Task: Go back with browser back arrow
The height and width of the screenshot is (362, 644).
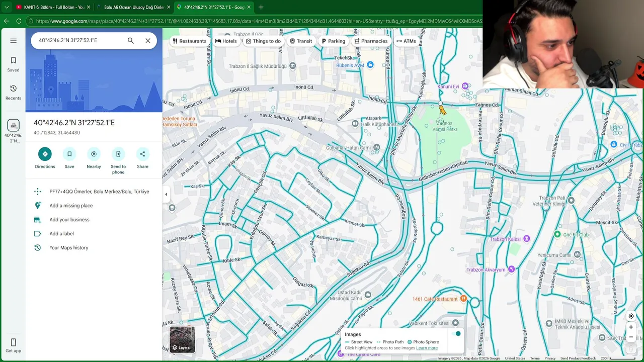Action: click(7, 21)
